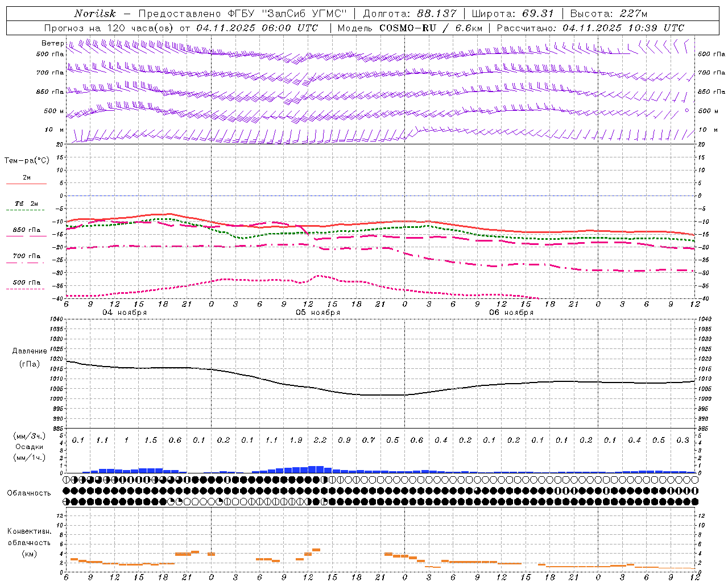Select the 2.2 precipitation value
Viewport: 728px width, 582px height.
[320, 440]
